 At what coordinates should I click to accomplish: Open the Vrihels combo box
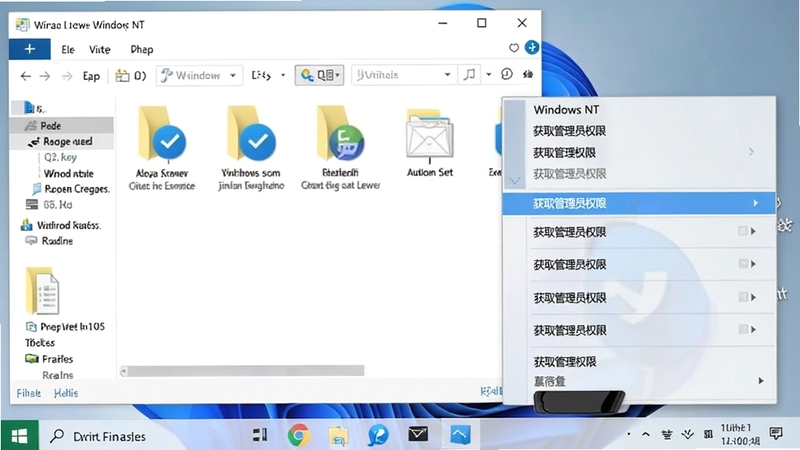[x=404, y=75]
